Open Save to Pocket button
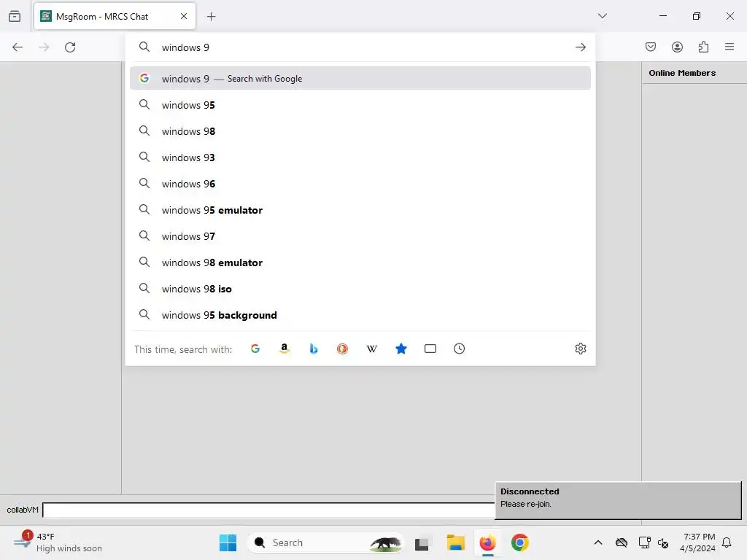747x560 pixels. 651,47
